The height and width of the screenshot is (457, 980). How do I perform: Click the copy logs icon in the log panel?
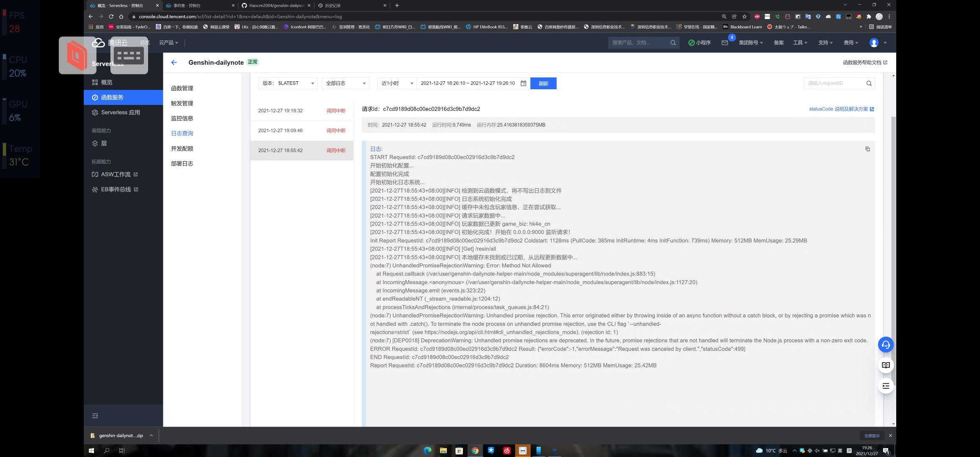click(x=868, y=149)
